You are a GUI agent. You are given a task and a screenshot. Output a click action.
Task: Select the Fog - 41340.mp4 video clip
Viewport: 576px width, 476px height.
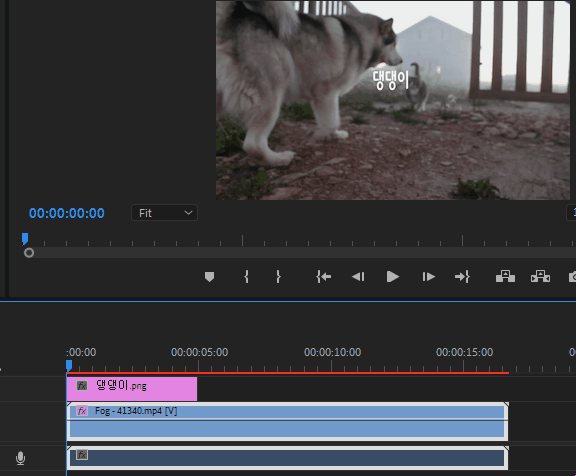(x=287, y=422)
